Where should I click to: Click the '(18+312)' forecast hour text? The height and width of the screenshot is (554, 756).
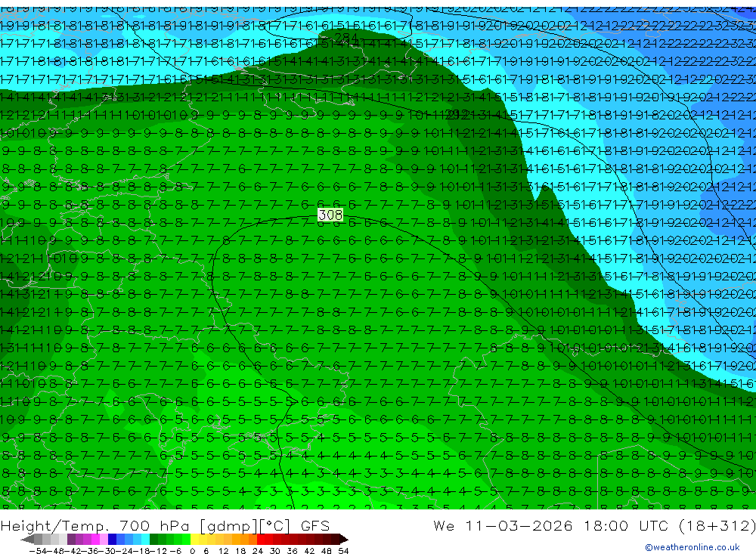[x=717, y=525]
